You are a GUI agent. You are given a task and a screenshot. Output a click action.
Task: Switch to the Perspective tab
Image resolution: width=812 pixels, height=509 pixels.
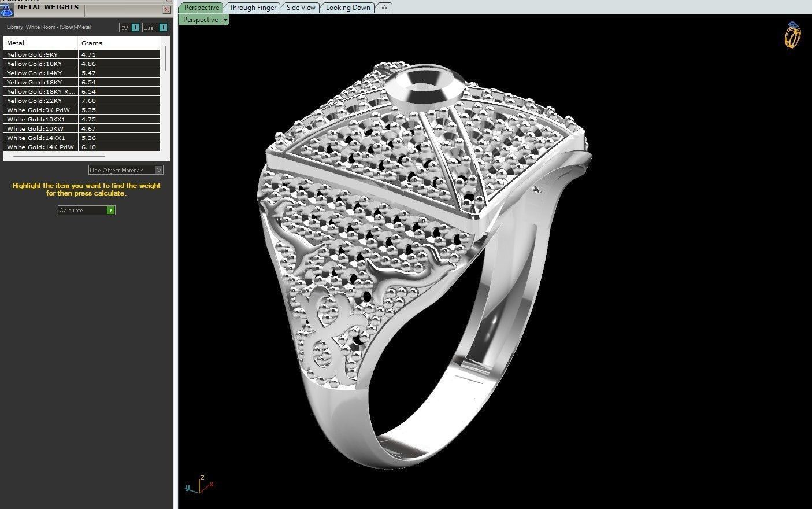(x=201, y=8)
